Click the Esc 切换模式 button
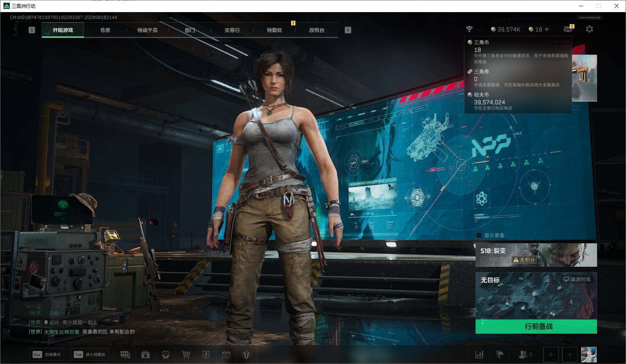 pos(47,355)
